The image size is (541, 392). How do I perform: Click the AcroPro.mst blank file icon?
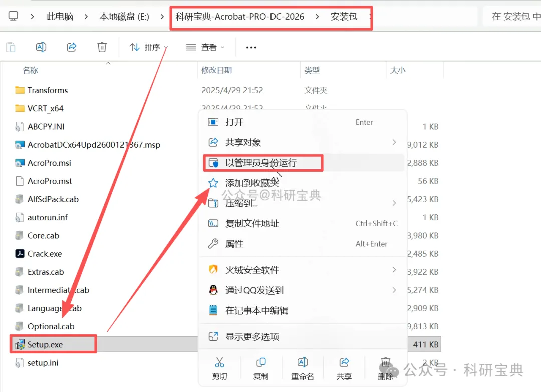(20, 181)
